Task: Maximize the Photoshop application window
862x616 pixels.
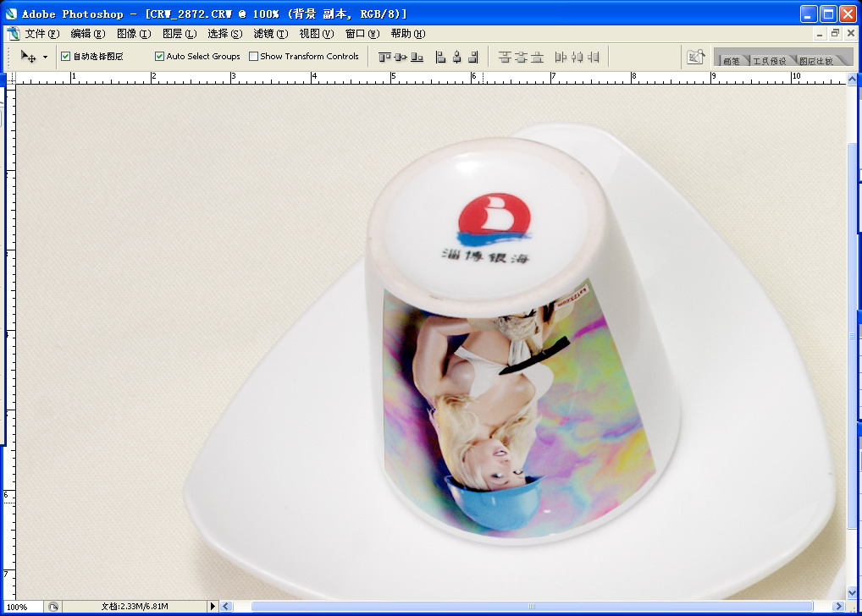Action: tap(828, 14)
